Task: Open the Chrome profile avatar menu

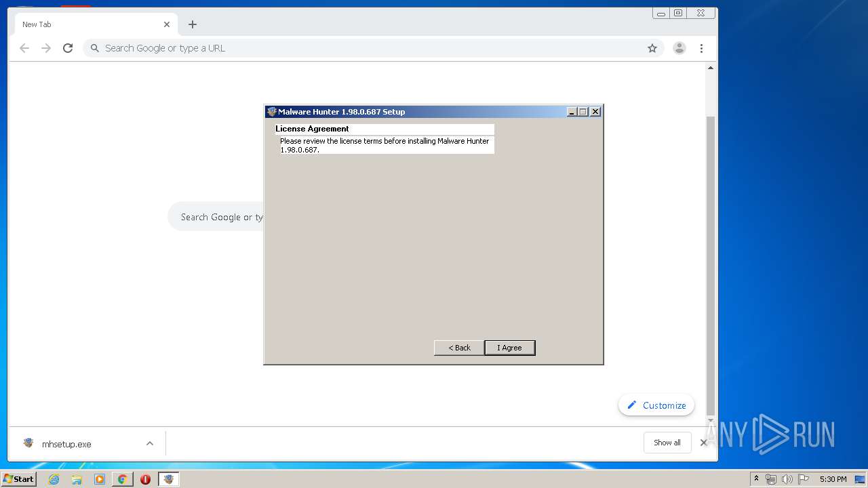Action: 679,48
